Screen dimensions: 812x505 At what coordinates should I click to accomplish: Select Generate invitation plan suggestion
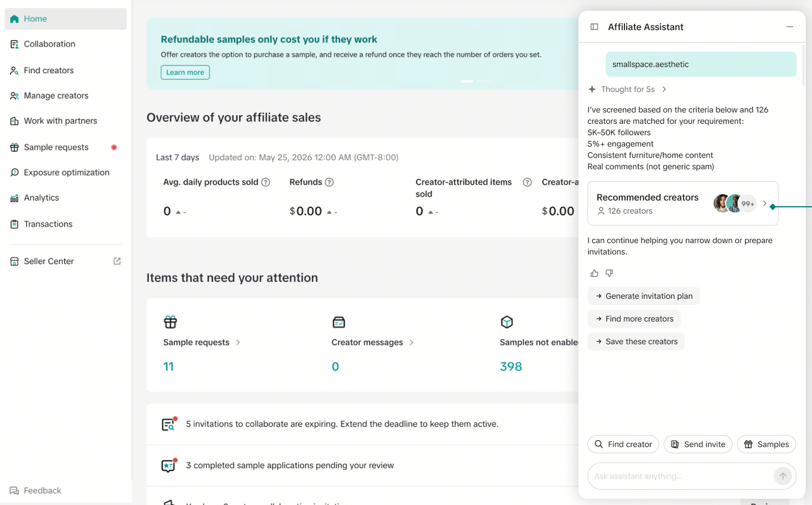coord(644,296)
